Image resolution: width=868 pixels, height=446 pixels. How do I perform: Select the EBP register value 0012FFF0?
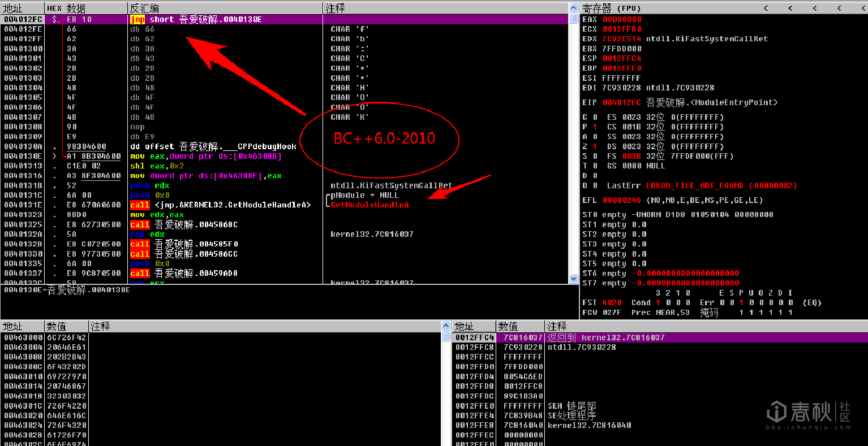tap(622, 68)
